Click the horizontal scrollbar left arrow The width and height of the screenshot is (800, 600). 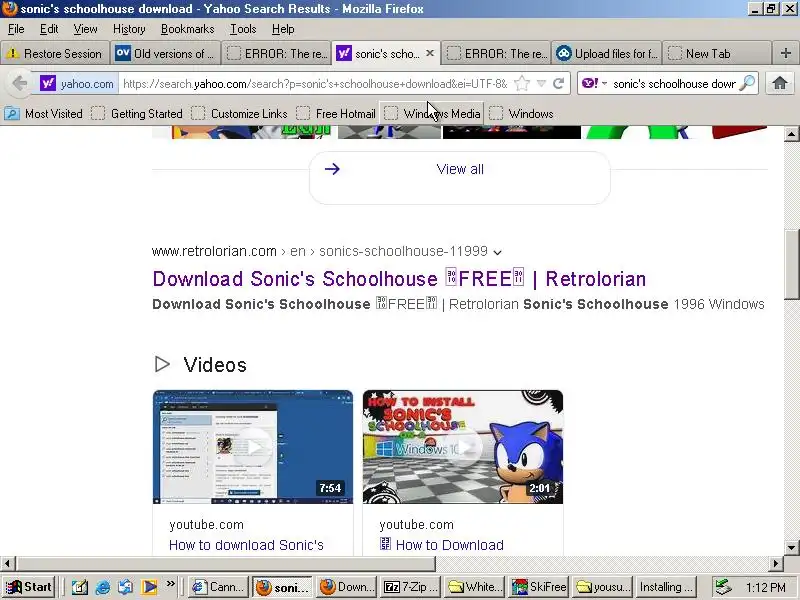point(7,563)
